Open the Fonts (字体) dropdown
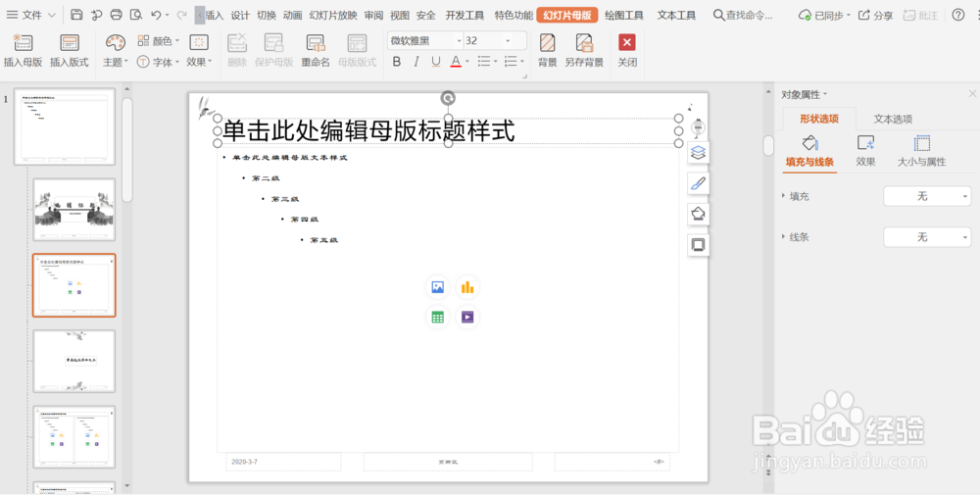 [159, 62]
